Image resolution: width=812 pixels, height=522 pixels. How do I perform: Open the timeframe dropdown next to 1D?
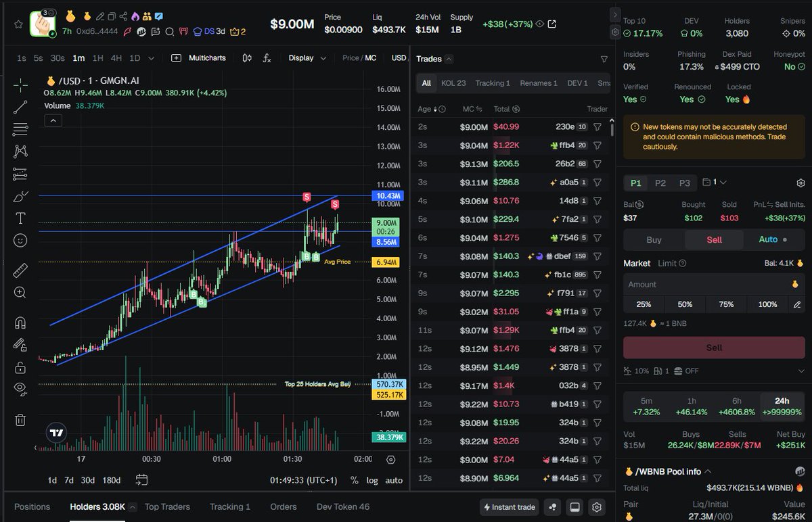pos(150,58)
